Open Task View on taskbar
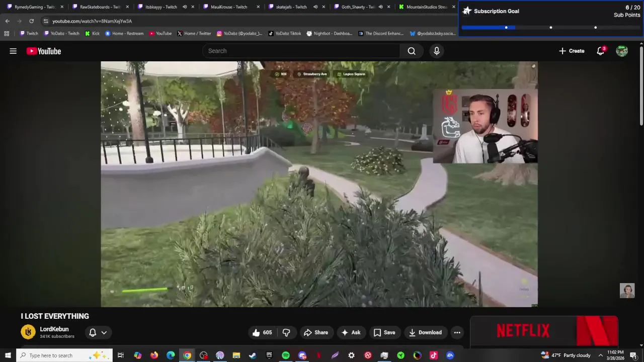This screenshot has width=644, height=362. pos(121,355)
